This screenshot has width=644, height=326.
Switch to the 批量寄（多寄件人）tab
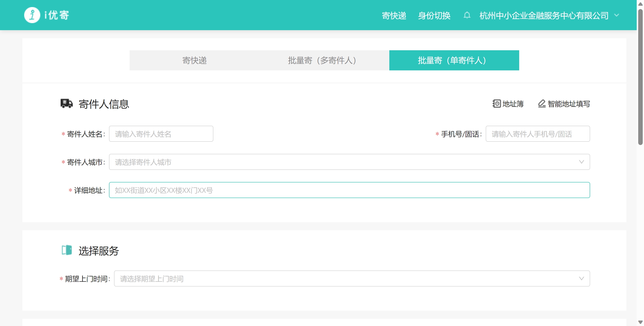point(324,60)
